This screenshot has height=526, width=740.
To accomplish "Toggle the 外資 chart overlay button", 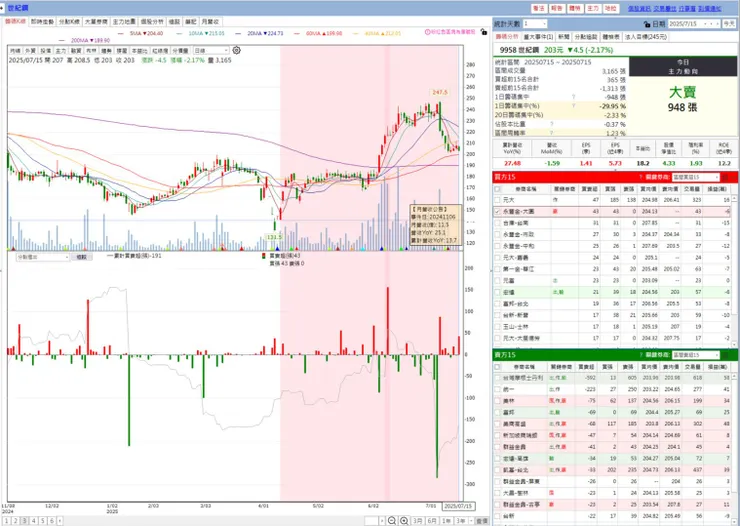I will 30,50.
